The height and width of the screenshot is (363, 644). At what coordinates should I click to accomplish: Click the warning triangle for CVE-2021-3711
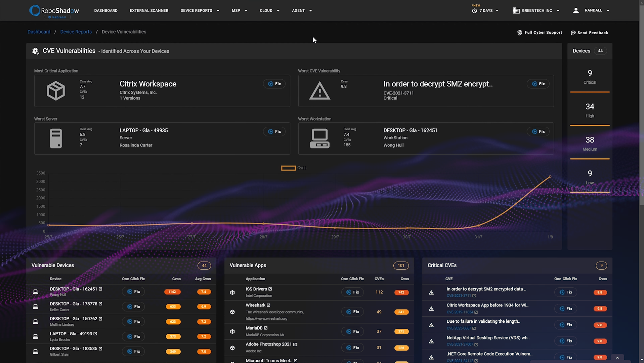tap(319, 90)
